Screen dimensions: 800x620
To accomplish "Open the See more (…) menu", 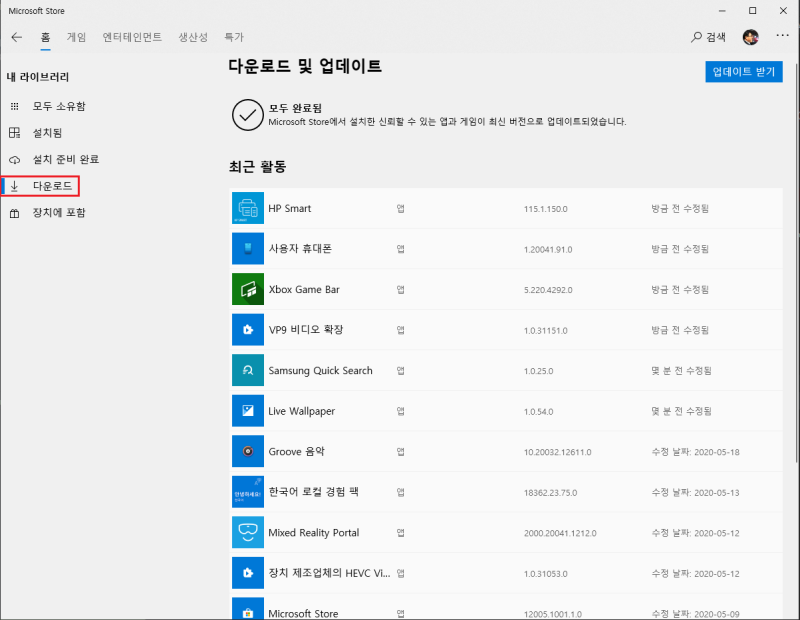I will [x=782, y=36].
